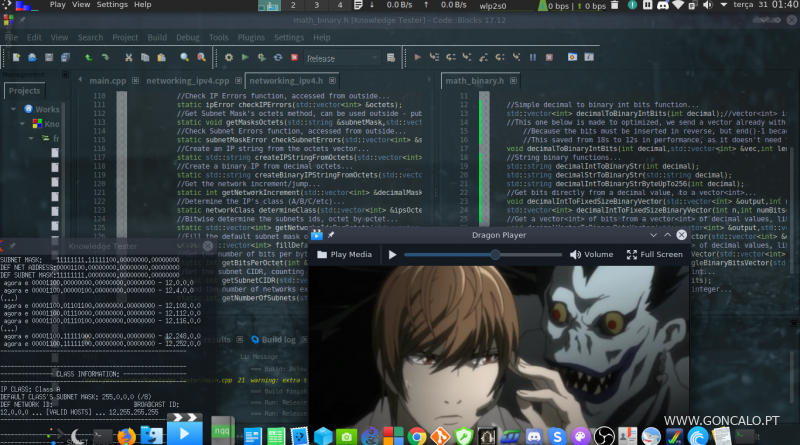Click the Undo arrow toolbar icon

click(90, 59)
